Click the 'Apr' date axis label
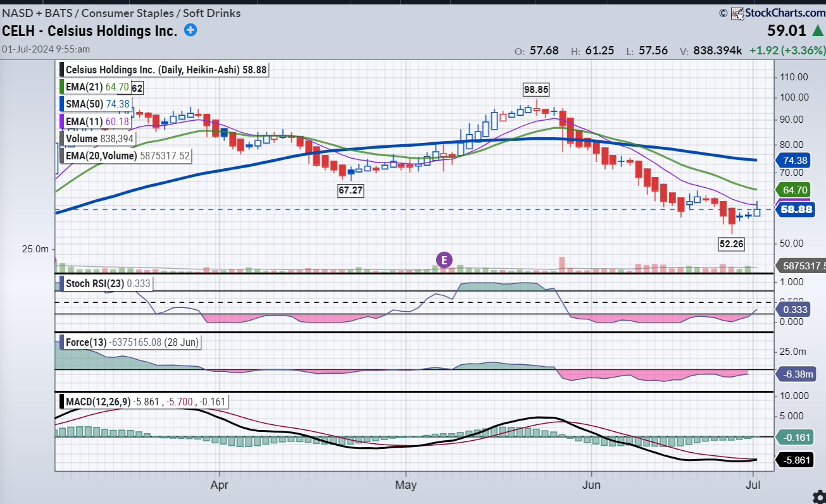Viewport: 826px width, 504px height. coord(219,486)
